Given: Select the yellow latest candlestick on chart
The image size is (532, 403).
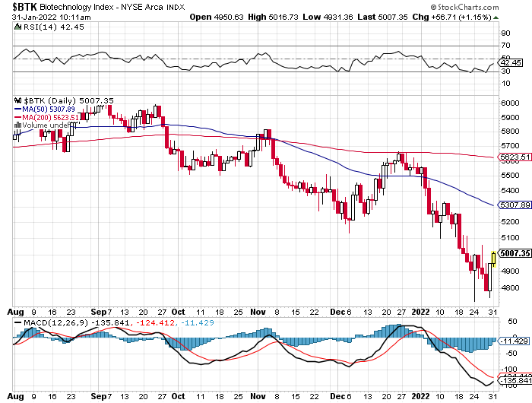Looking at the screenshot, I should (x=495, y=259).
